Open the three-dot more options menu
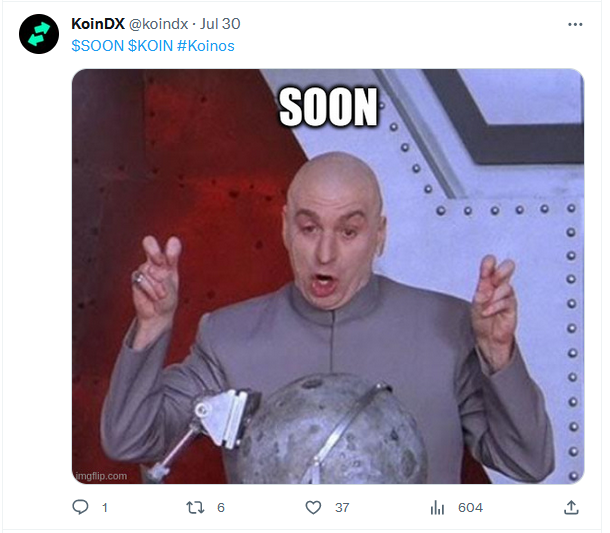 click(575, 25)
